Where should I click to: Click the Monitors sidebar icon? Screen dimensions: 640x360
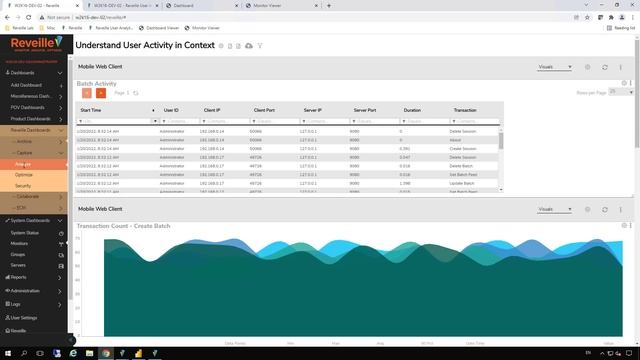click(61, 244)
